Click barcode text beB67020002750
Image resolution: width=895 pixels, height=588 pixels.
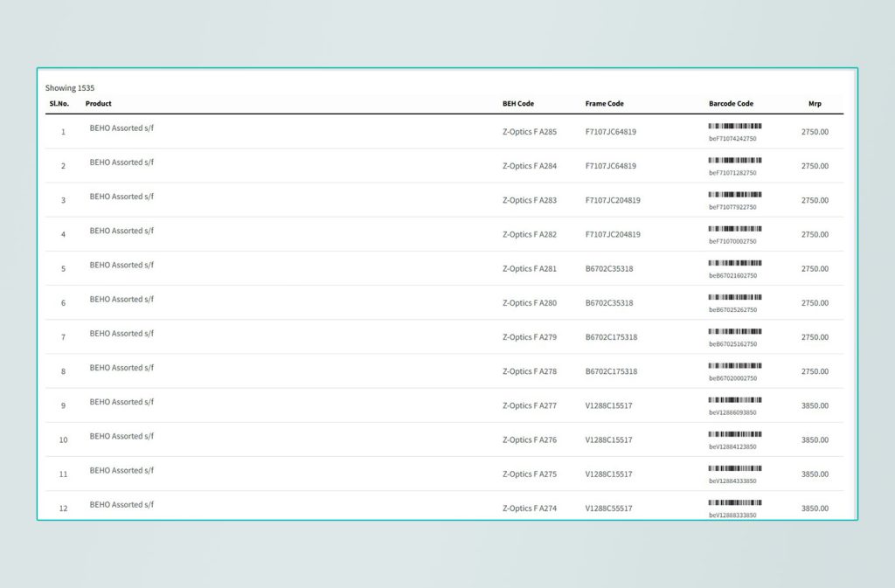(732, 378)
